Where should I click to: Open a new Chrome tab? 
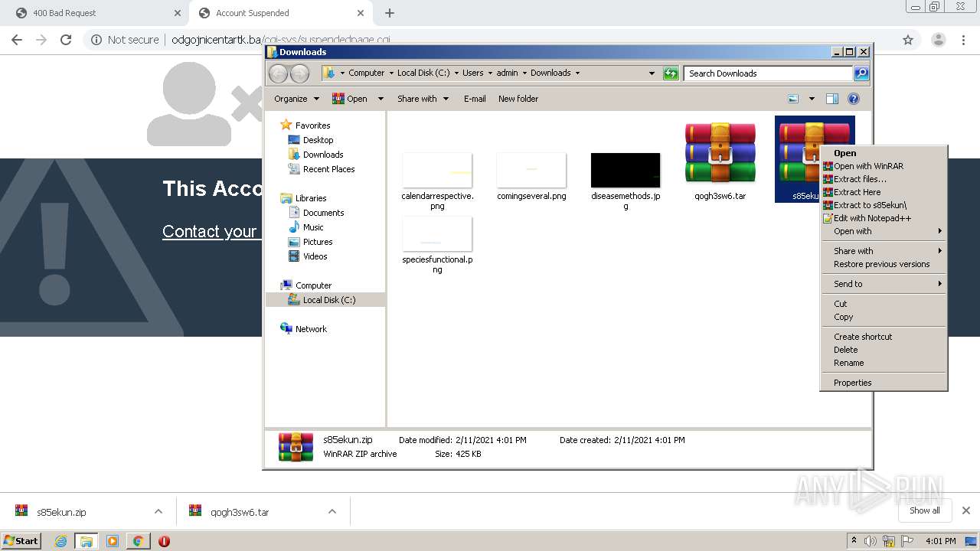(390, 13)
